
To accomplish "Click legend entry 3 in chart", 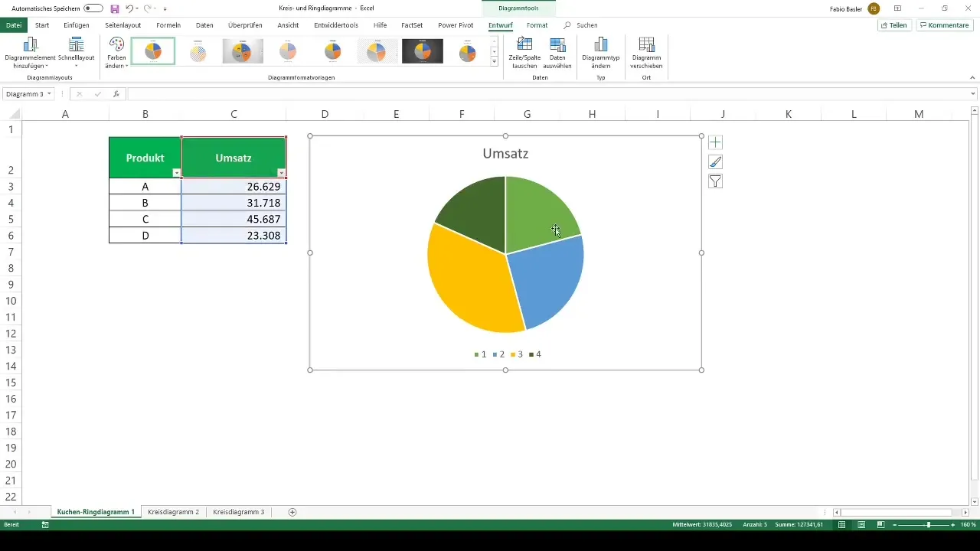I will click(516, 354).
